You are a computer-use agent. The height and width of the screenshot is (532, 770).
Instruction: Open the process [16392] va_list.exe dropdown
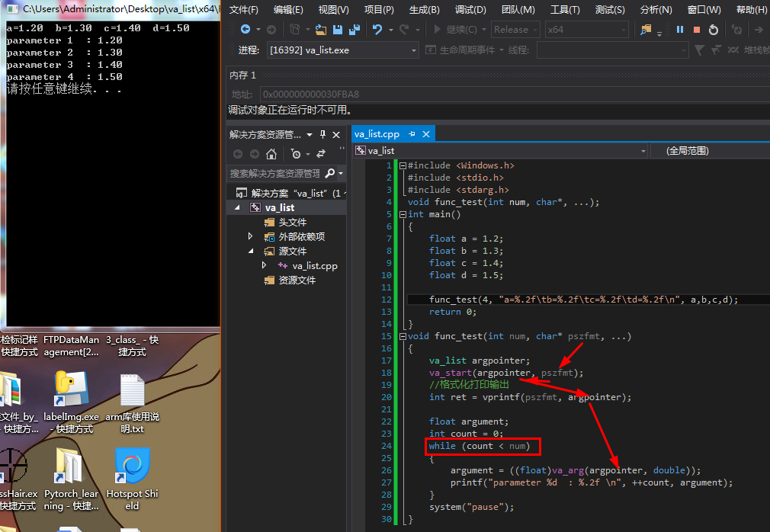(x=343, y=50)
